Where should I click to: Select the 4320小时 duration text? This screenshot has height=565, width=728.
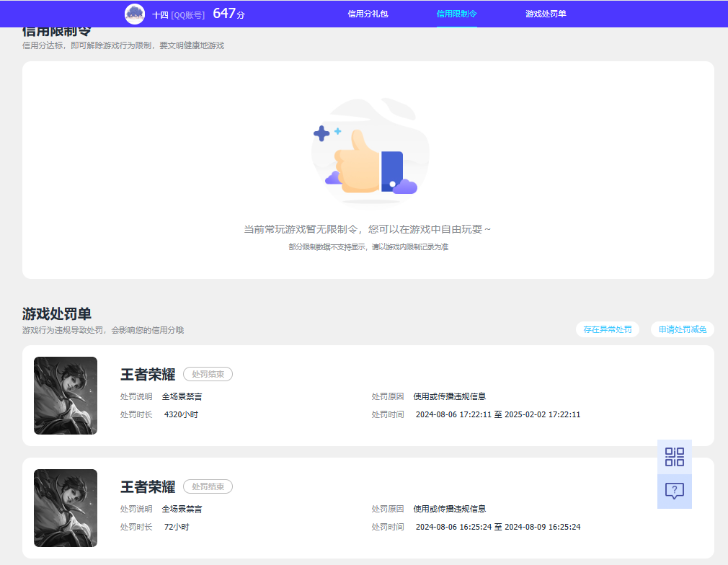(x=181, y=414)
